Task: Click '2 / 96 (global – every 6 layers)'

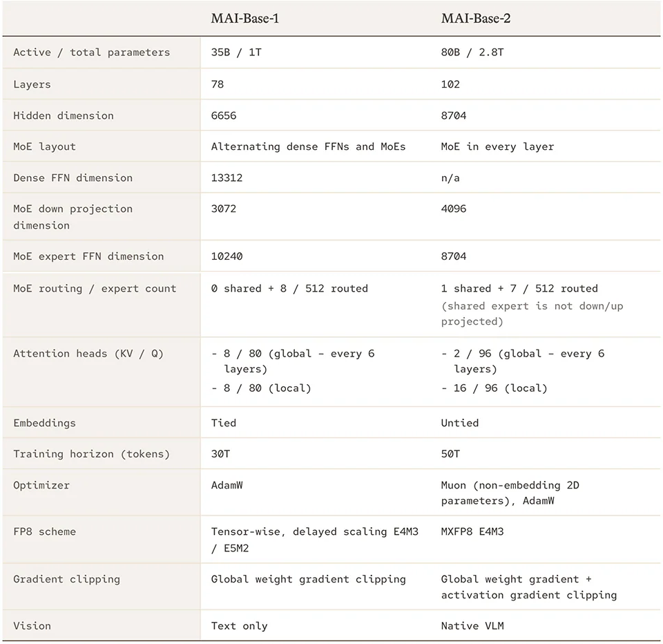Action: point(530,361)
